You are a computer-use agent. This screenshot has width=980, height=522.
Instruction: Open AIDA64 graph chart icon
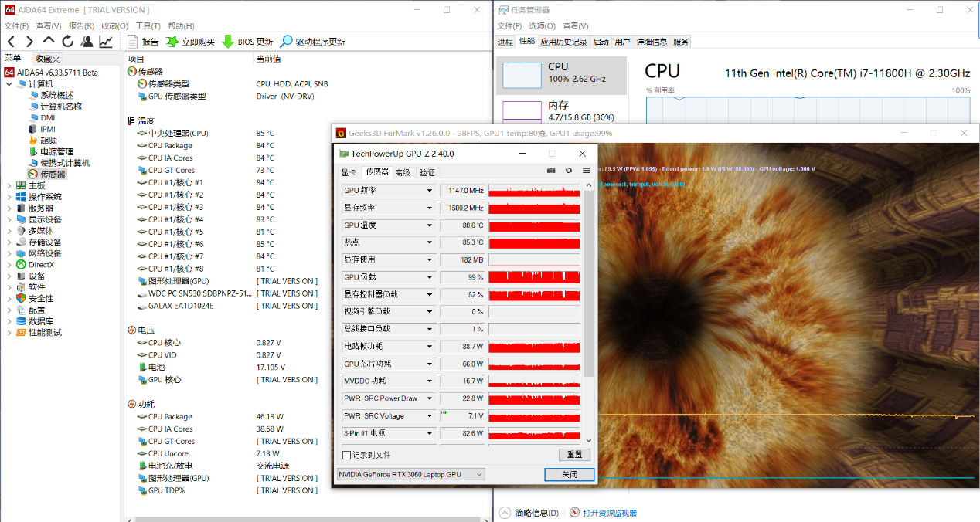click(x=106, y=42)
